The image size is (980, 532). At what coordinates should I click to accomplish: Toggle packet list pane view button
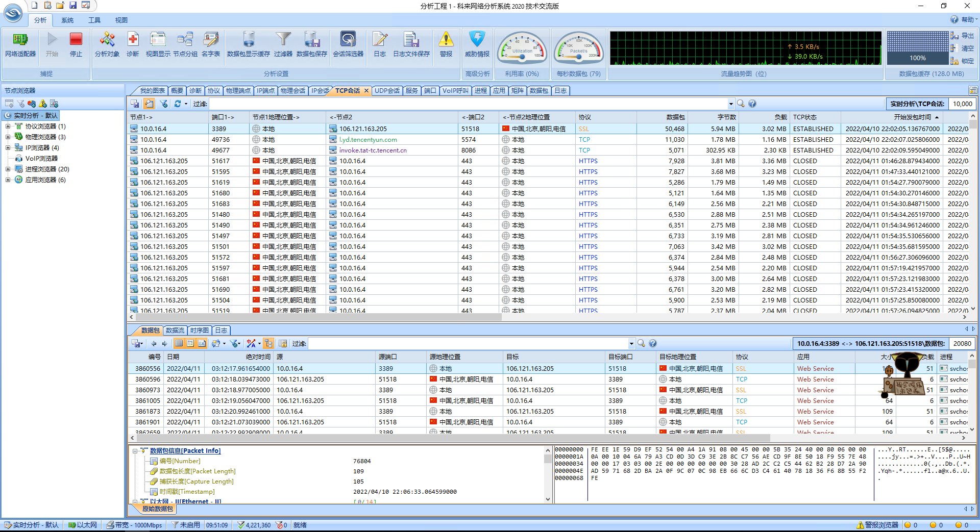tap(179, 343)
